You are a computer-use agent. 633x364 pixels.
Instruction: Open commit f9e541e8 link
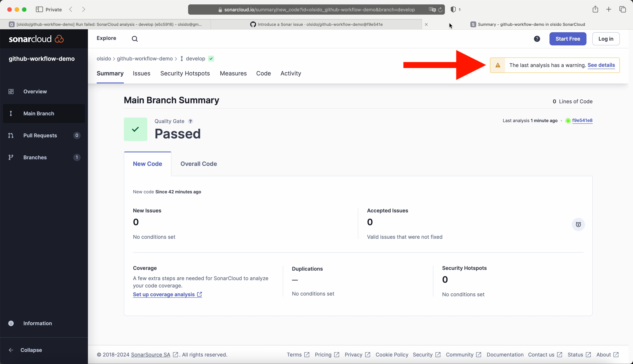coord(582,120)
